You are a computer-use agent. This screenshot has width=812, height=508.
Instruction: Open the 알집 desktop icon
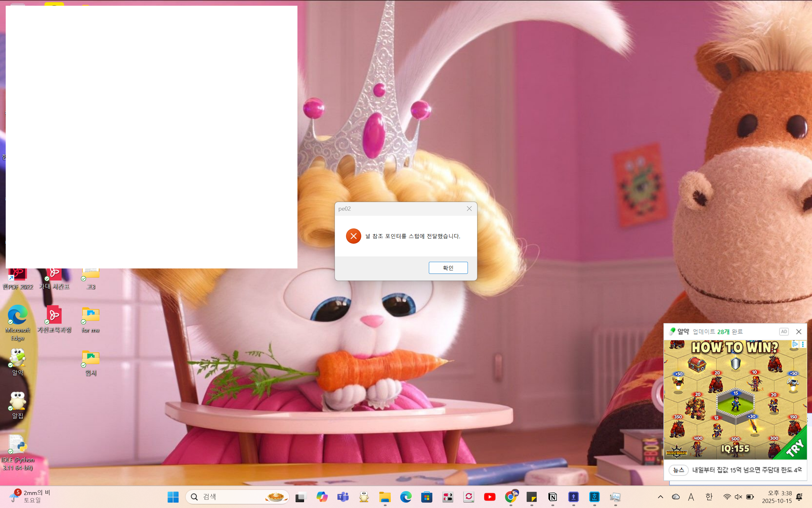pyautogui.click(x=17, y=402)
